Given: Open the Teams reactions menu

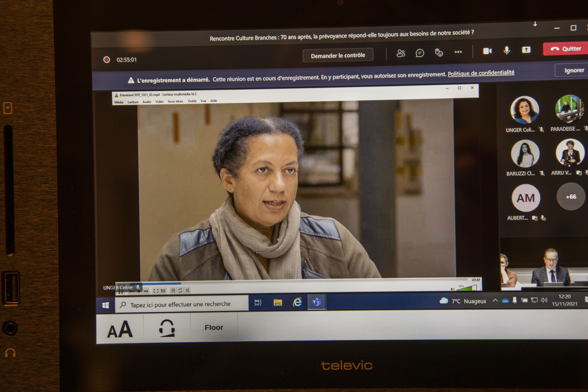Looking at the screenshot, I should pos(439,53).
